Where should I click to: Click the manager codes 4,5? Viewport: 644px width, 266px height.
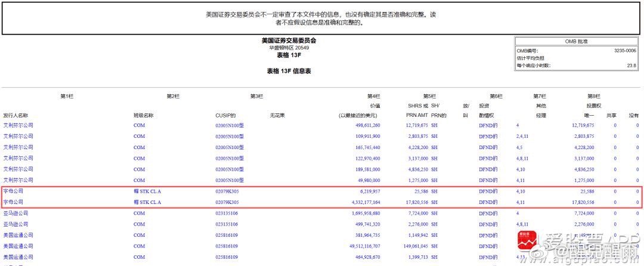click(x=519, y=147)
